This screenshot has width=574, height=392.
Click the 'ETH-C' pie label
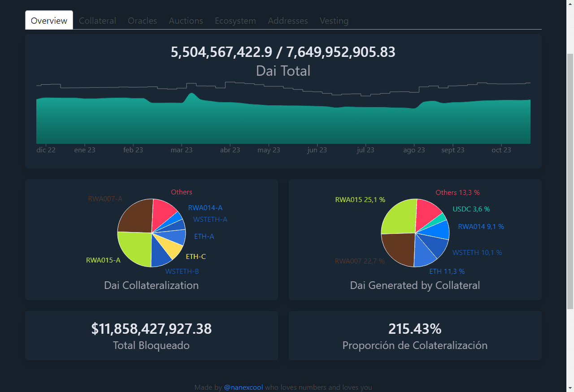196,257
